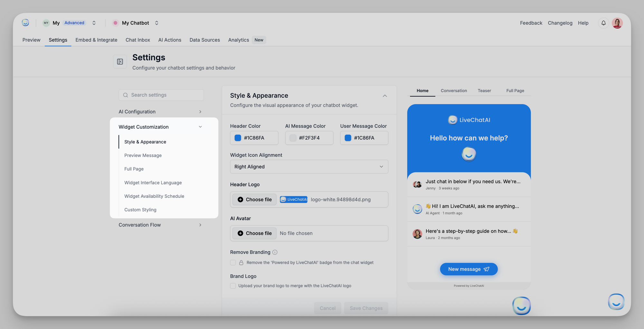Select Preview Message in the sidebar
The height and width of the screenshot is (329, 644).
click(x=143, y=155)
